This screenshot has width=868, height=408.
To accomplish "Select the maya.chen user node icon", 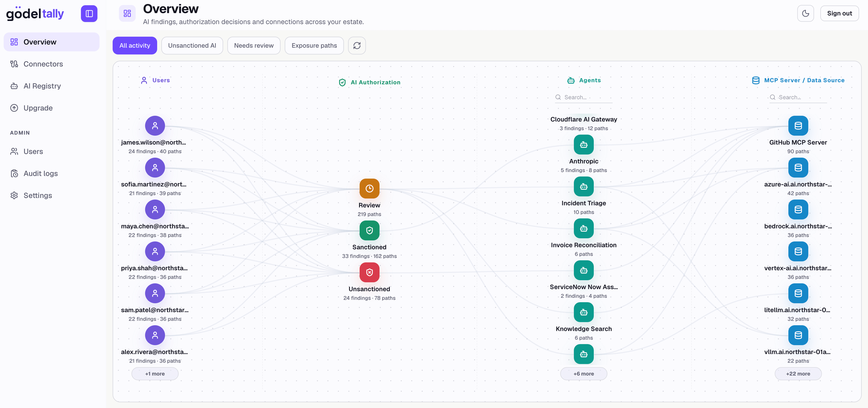I will (155, 209).
